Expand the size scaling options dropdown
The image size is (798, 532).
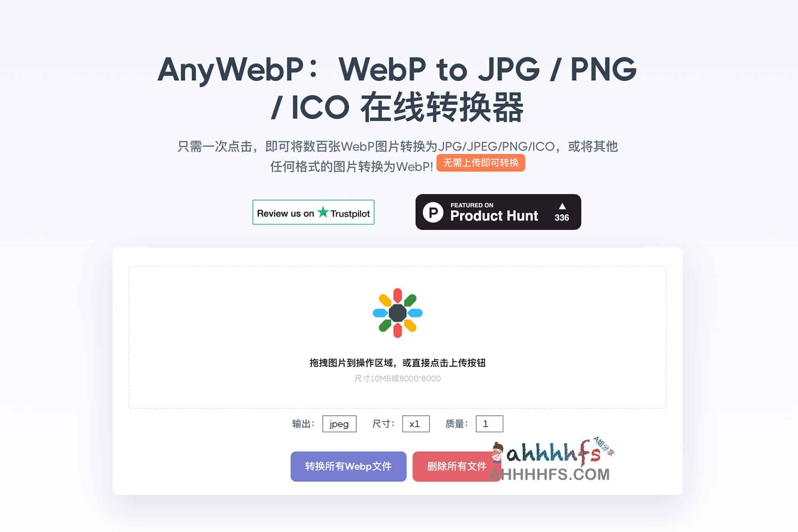click(x=416, y=423)
